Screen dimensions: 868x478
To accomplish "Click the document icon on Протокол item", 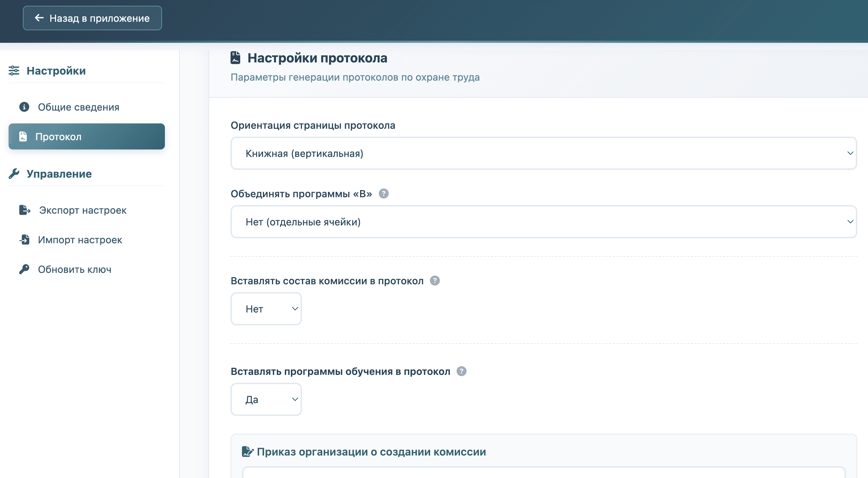I will click(x=23, y=136).
